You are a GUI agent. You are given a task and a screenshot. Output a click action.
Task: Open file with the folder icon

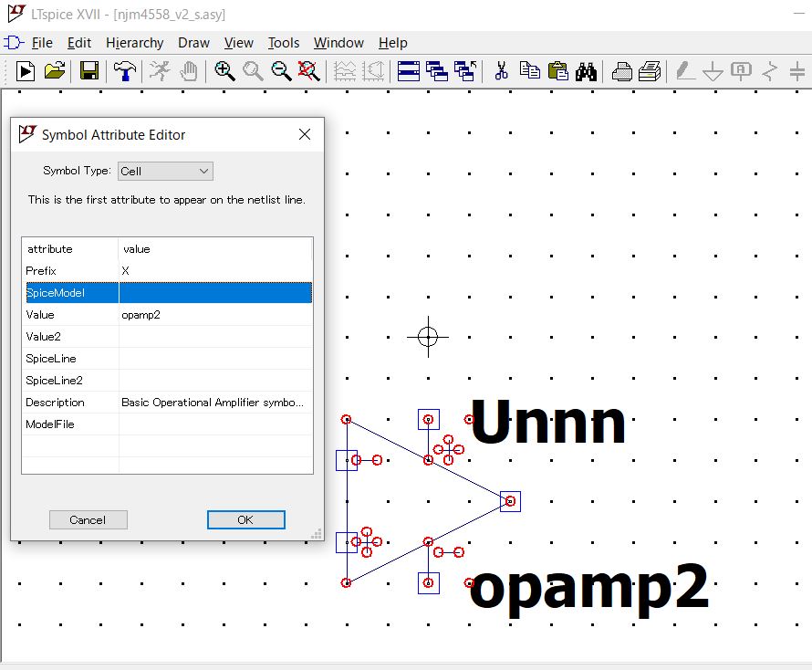coord(55,71)
